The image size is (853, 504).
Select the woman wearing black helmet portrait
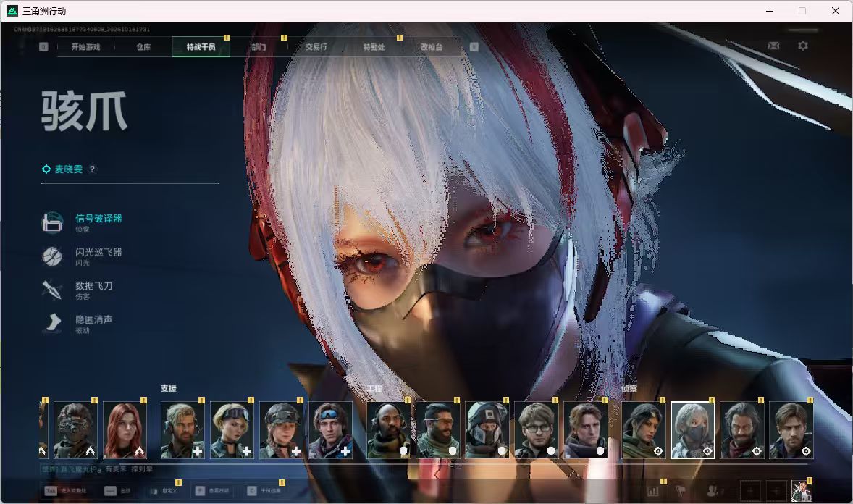click(x=281, y=430)
